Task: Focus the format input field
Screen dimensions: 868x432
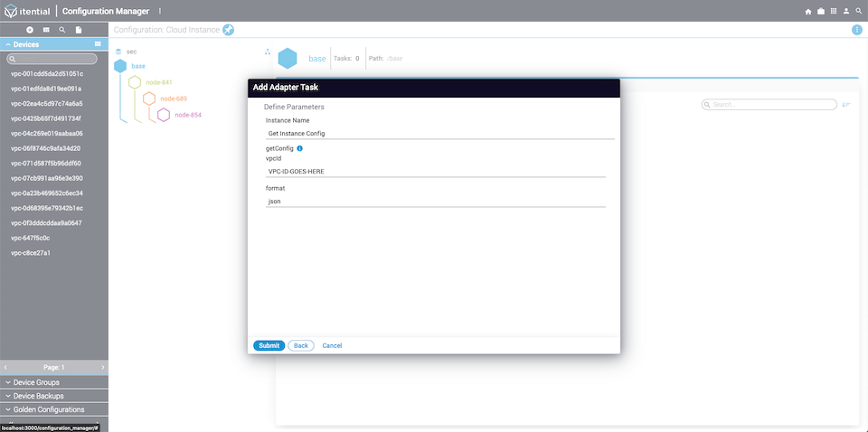Action: (436, 202)
